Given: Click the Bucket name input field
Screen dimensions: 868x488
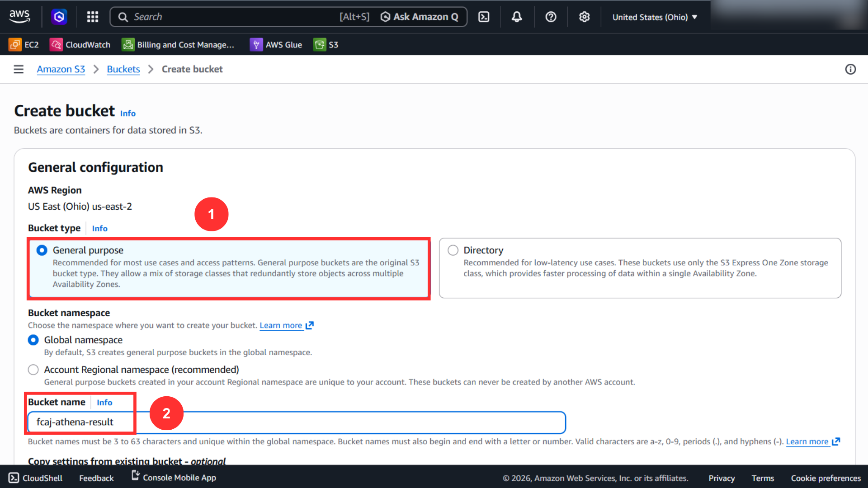Looking at the screenshot, I should pyautogui.click(x=297, y=422).
